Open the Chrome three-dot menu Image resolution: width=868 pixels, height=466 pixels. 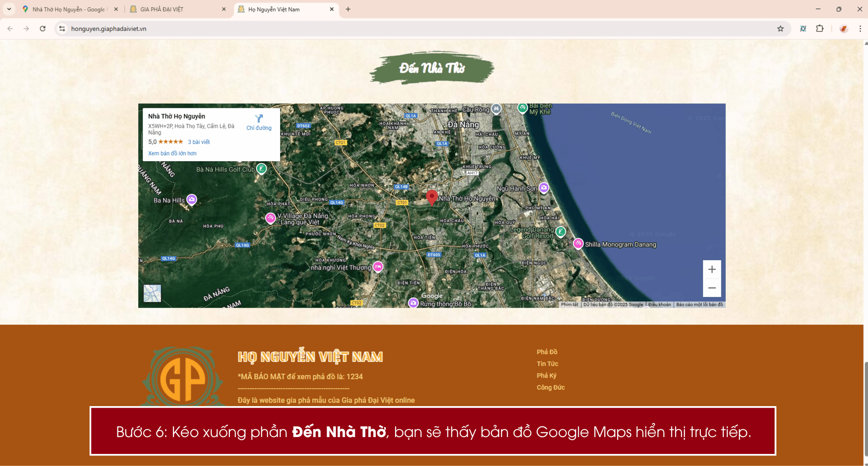[860, 29]
